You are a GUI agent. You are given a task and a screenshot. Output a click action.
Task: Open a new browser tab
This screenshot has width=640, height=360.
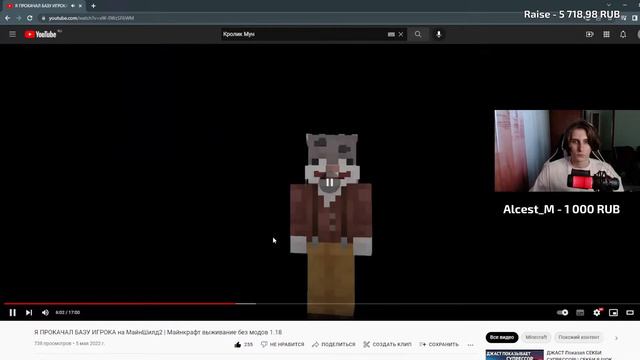point(93,6)
